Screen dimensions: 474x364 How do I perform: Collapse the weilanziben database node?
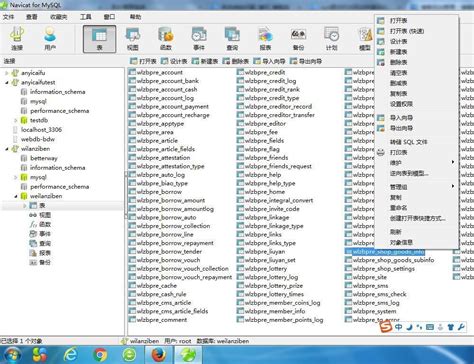pyautogui.click(x=16, y=196)
